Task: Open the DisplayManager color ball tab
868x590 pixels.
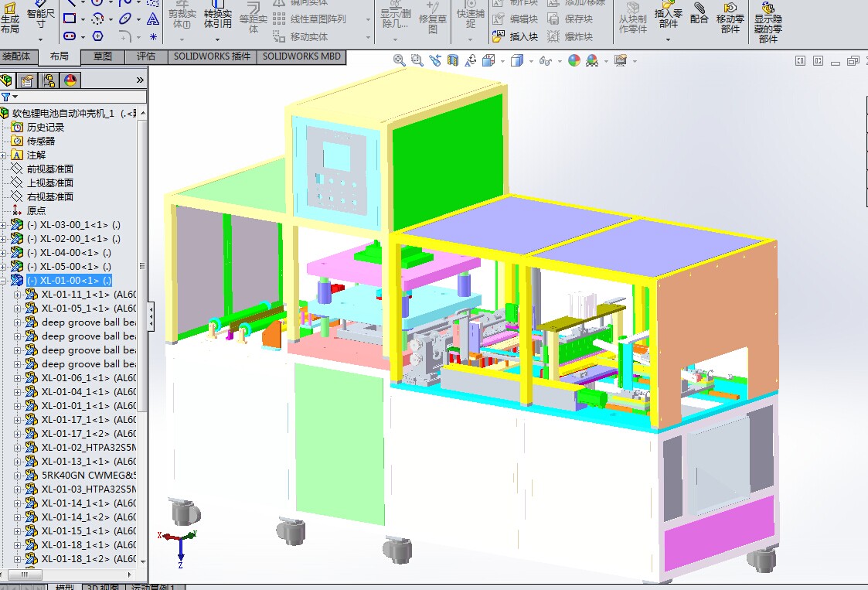Action: click(70, 80)
